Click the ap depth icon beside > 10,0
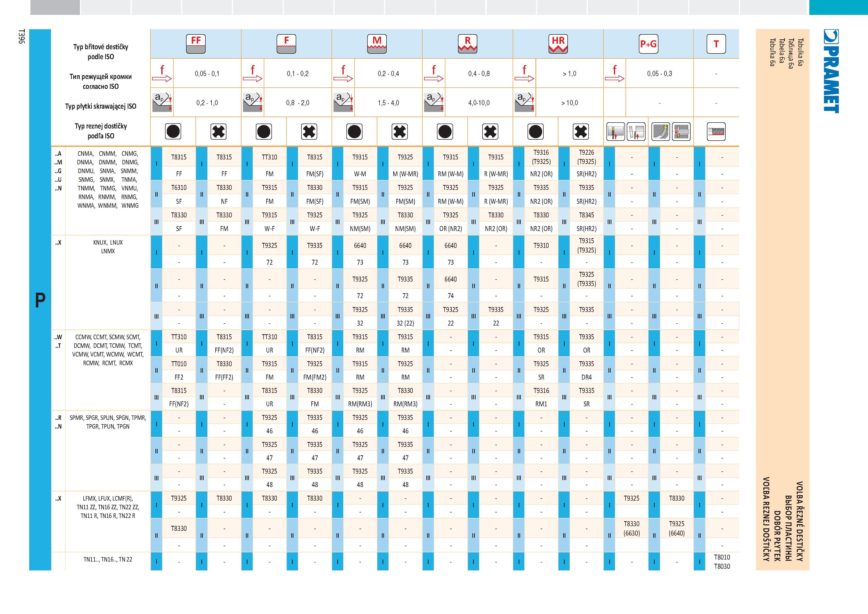 coord(524,102)
